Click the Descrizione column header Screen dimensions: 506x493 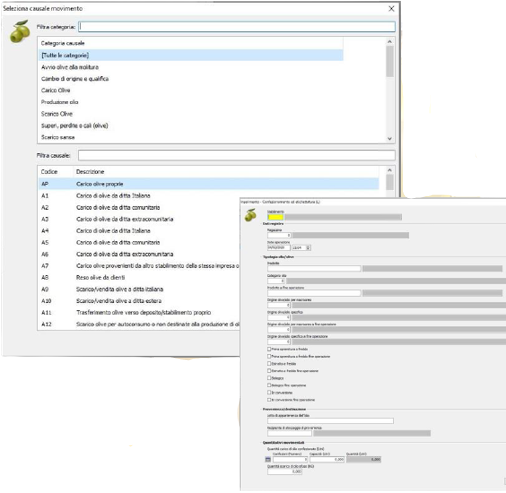(x=90, y=172)
